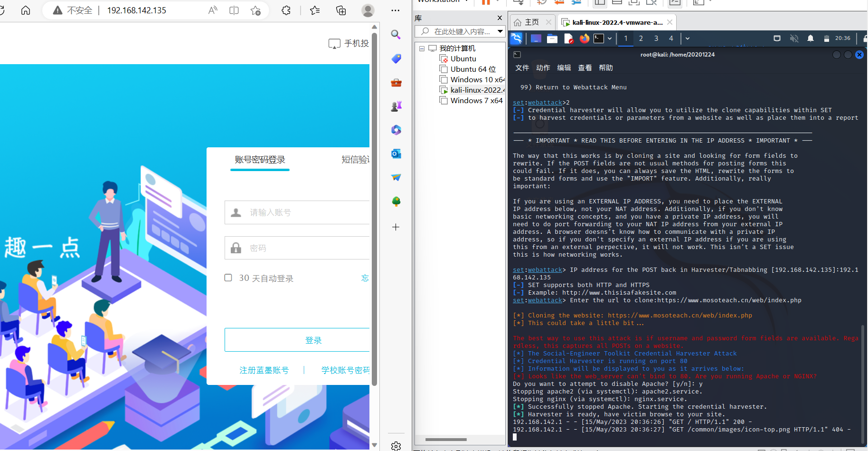Switch to workspace 3 in Kali
Image resolution: width=868 pixels, height=451 pixels.
click(656, 38)
